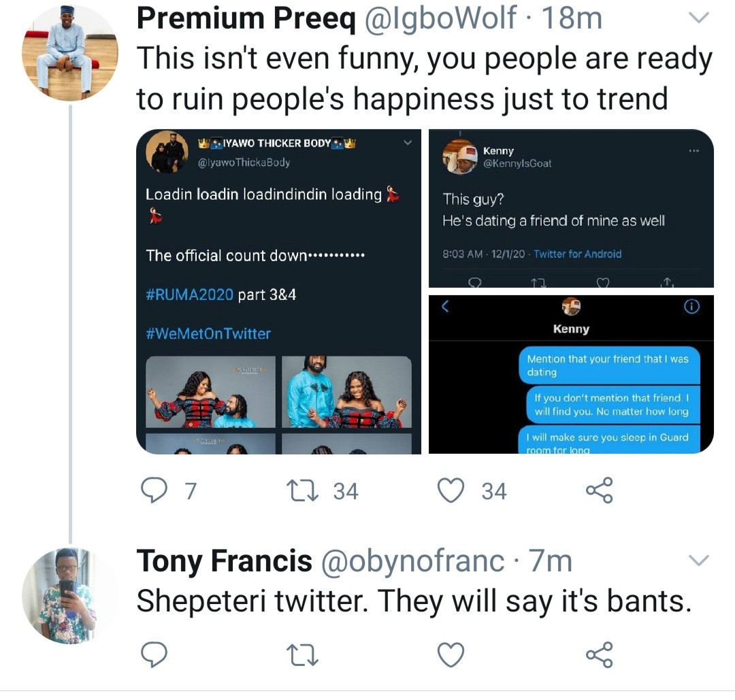Reply to Tony Francis's tweet
The image size is (735, 700).
click(x=154, y=654)
